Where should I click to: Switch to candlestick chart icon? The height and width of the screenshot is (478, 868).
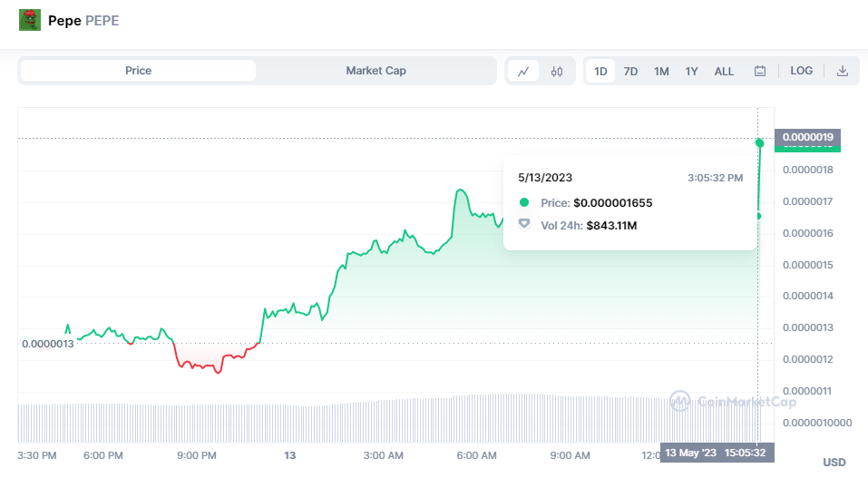pyautogui.click(x=557, y=71)
